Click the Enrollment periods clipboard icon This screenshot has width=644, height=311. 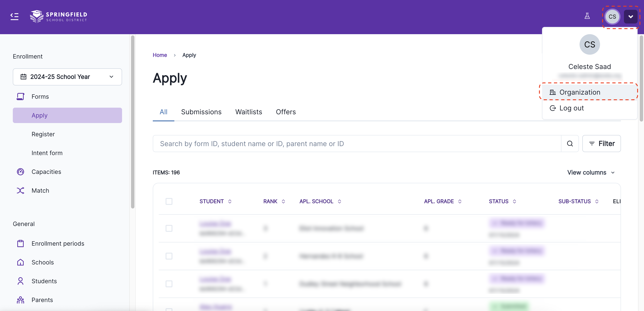pos(20,244)
